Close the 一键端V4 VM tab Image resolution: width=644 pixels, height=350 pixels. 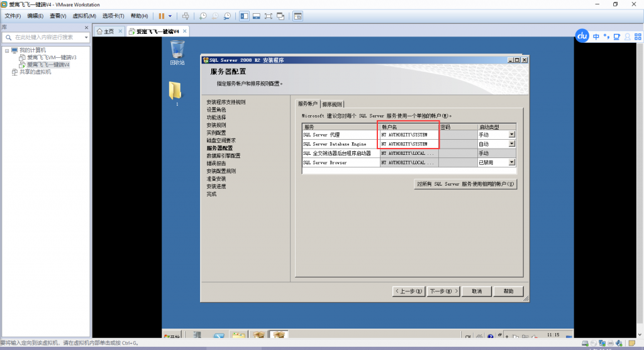click(185, 31)
